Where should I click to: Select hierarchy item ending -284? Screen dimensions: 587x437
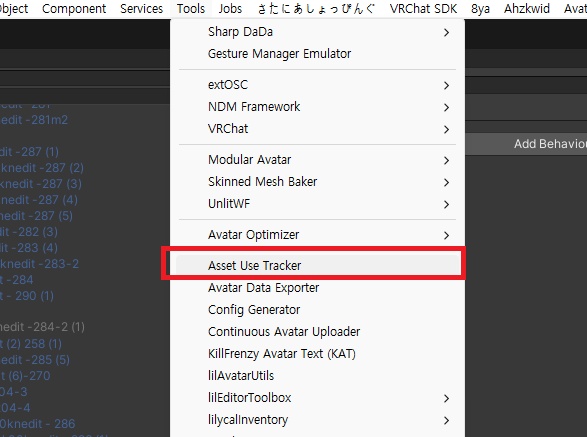click(x=16, y=280)
